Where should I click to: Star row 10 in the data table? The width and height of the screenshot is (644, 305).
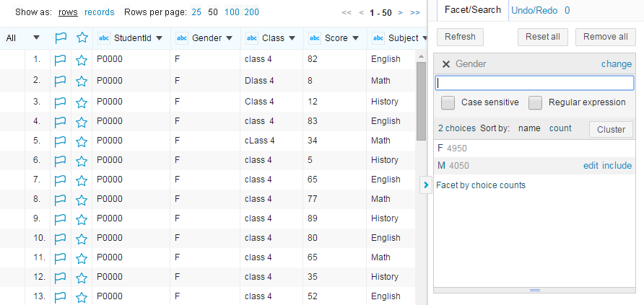point(82,239)
